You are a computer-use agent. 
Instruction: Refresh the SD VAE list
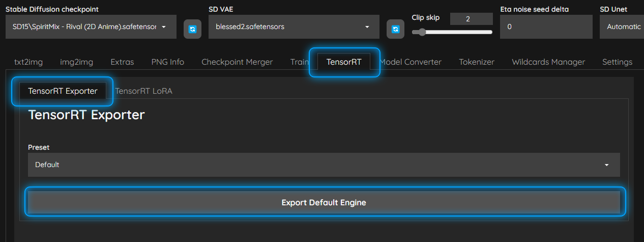395,29
